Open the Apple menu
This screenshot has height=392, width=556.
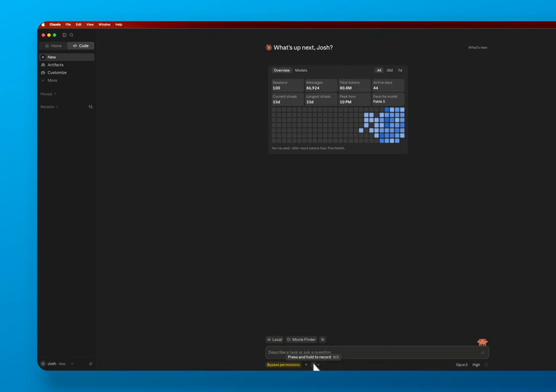[x=43, y=25]
